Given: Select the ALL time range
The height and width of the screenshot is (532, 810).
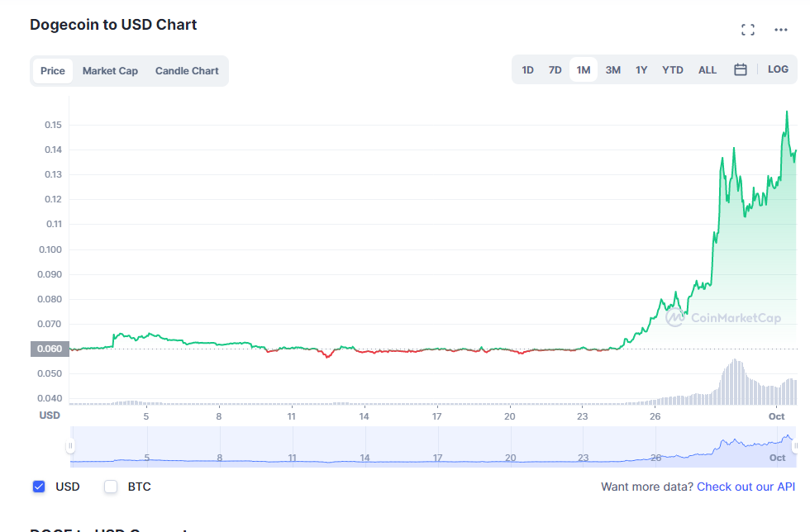Looking at the screenshot, I should (708, 69).
